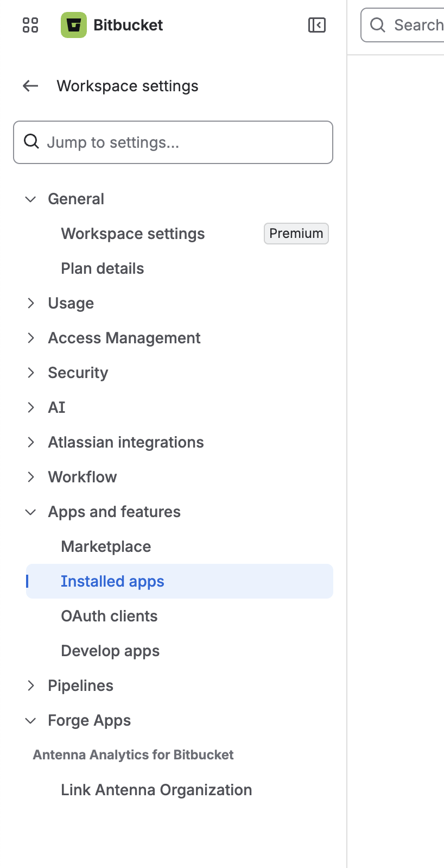444x868 pixels.
Task: Expand the AI section chevron
Action: (31, 407)
